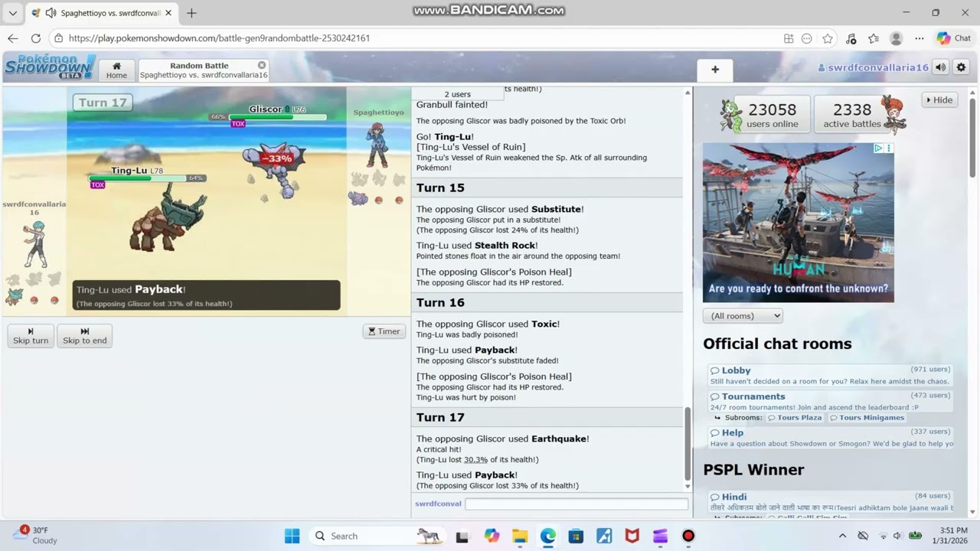This screenshot has width=980, height=551.
Task: Add this page to favorites
Action: pos(828,38)
